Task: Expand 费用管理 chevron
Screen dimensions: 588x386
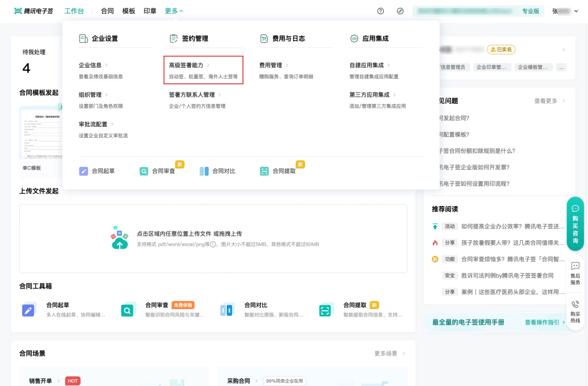Action: click(287, 65)
